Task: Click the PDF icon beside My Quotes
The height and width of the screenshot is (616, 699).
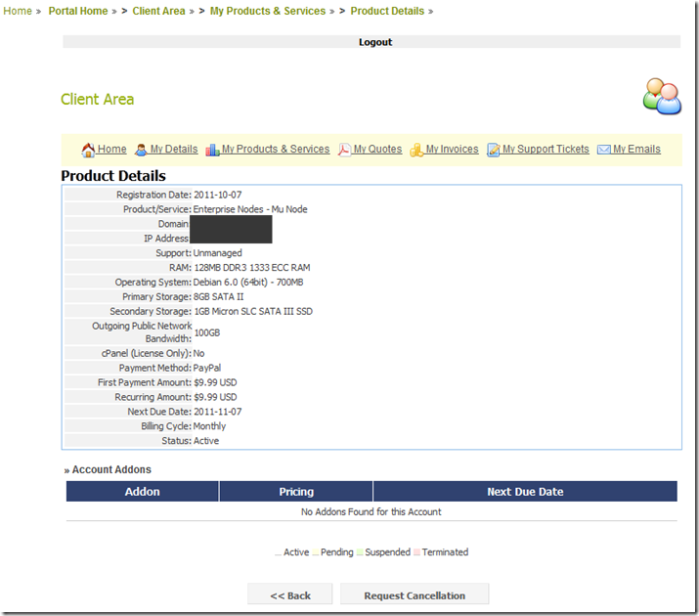Action: click(x=344, y=150)
